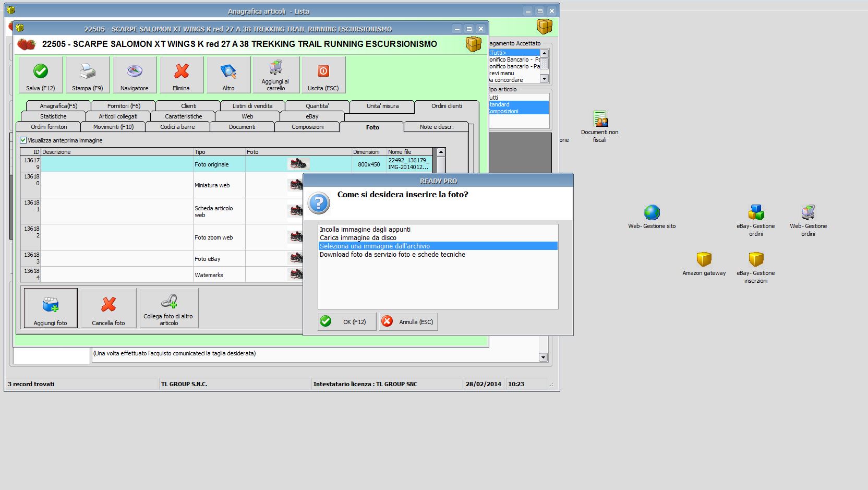Viewport: 868px width, 490px height.
Task: Select the Miniatura web row
Action: [x=162, y=185]
